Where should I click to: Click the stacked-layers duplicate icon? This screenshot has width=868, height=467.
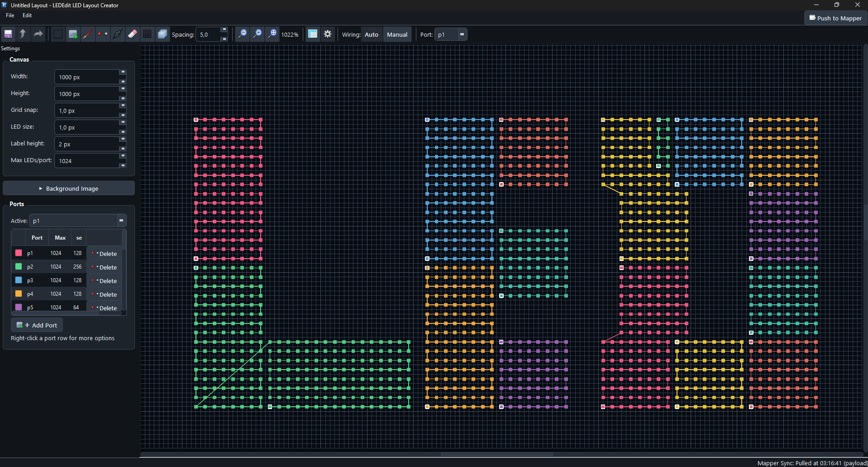pyautogui.click(x=162, y=34)
